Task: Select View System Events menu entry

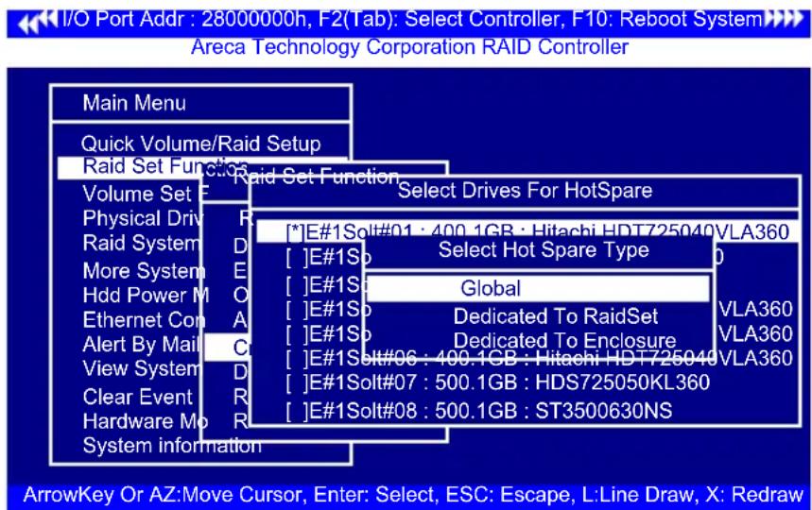Action: point(142,368)
